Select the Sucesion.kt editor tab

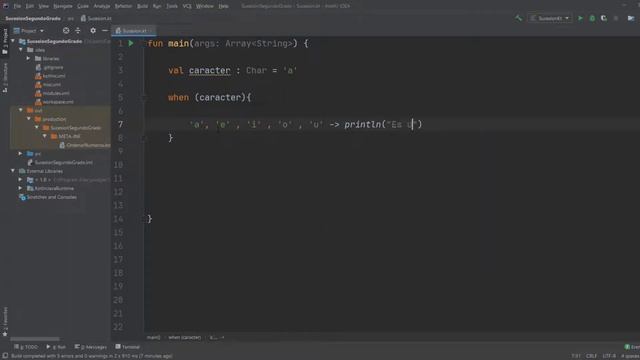pyautogui.click(x=133, y=31)
